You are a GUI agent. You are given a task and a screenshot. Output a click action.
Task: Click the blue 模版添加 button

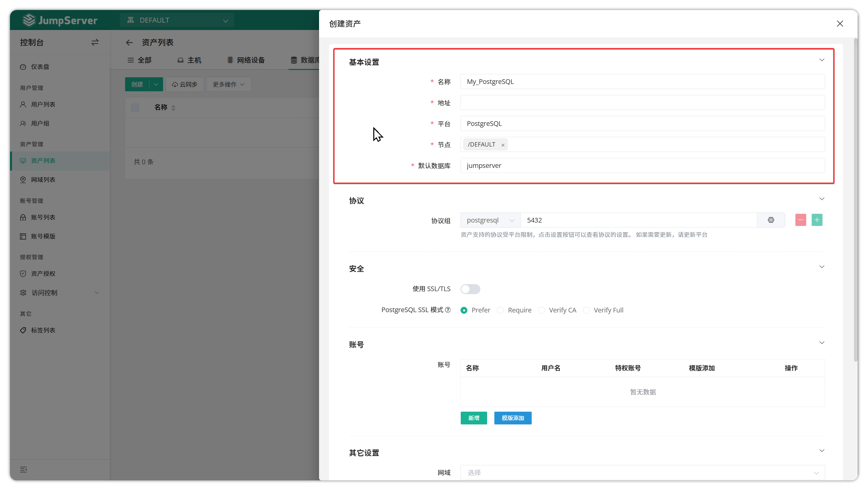pos(512,418)
